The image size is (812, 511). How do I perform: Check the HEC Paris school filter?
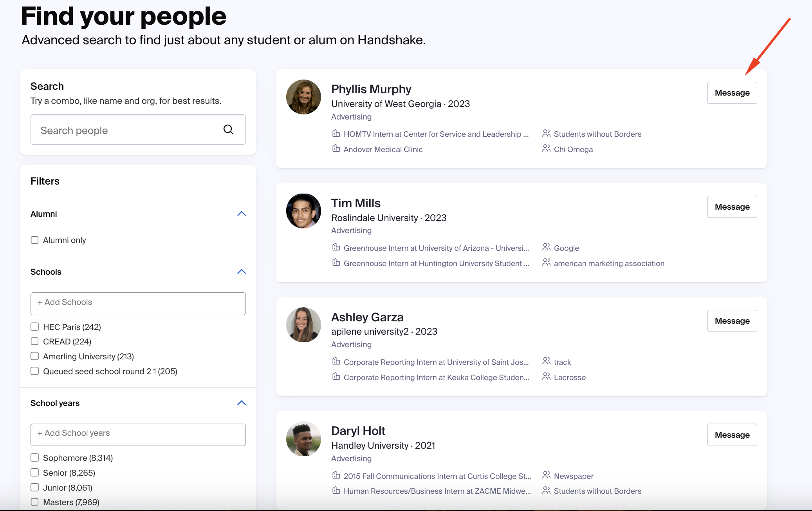coord(34,326)
